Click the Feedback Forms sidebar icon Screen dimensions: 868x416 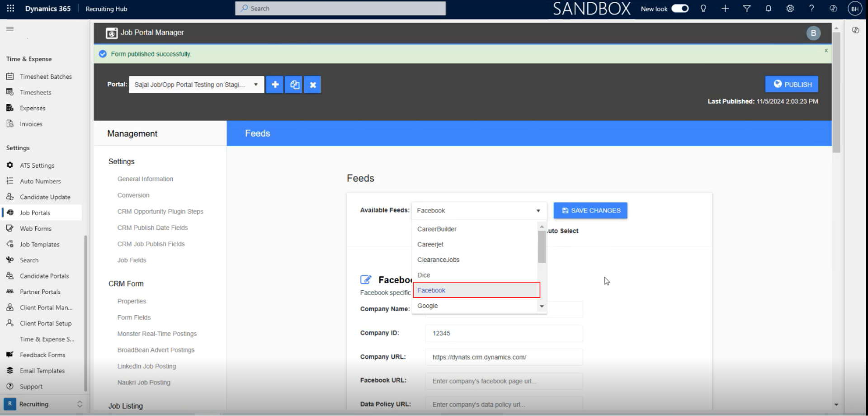10,355
